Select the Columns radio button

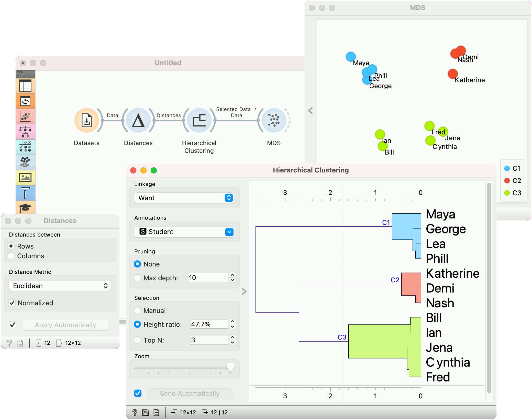tap(11, 256)
